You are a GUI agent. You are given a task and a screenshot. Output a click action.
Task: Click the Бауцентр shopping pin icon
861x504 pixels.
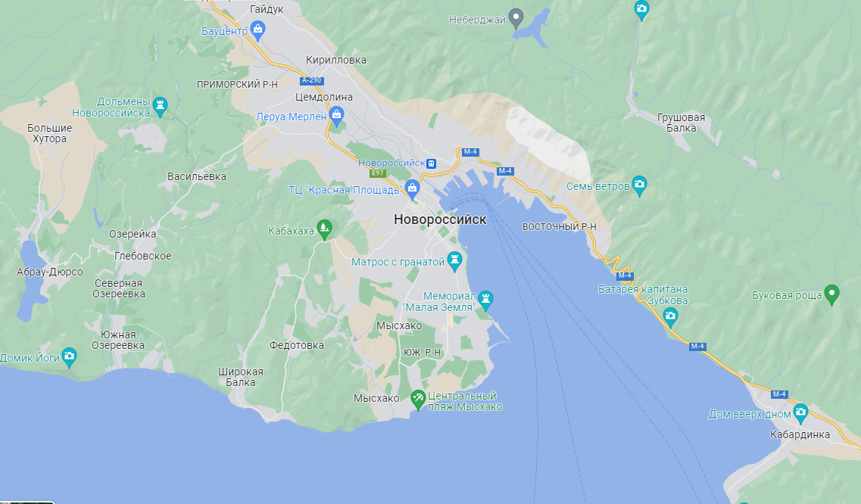pos(257,30)
